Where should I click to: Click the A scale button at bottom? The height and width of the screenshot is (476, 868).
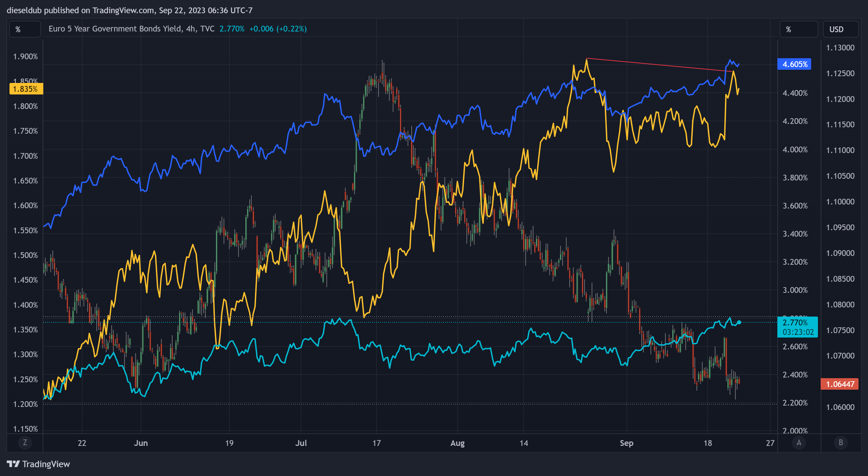799,442
